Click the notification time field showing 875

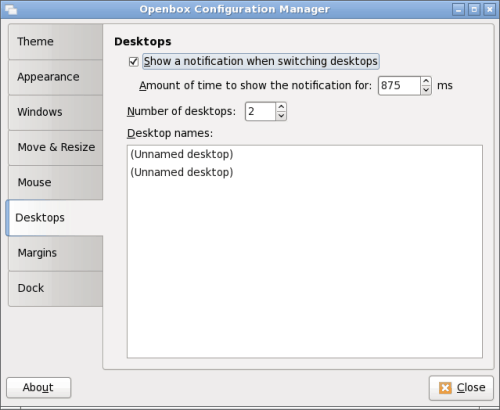[399, 86]
